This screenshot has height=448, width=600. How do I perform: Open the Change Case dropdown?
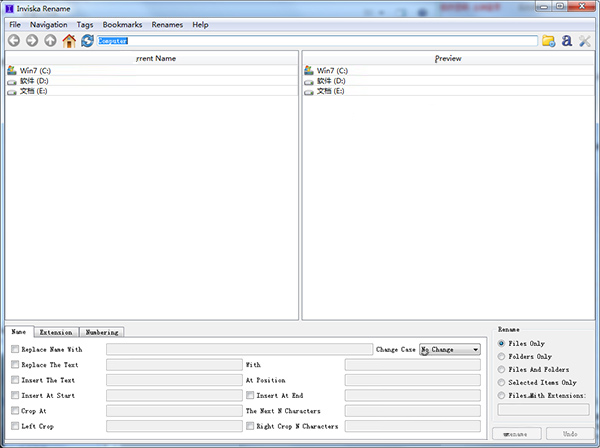tap(449, 350)
